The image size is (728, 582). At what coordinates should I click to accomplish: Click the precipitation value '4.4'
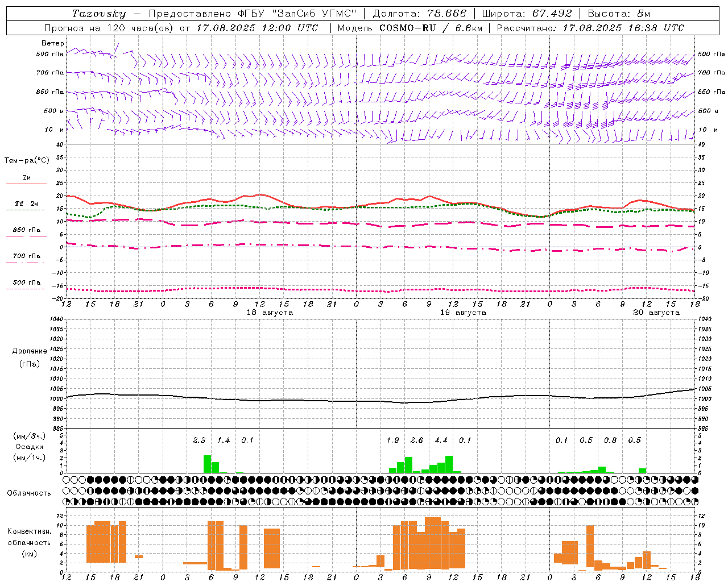(441, 440)
